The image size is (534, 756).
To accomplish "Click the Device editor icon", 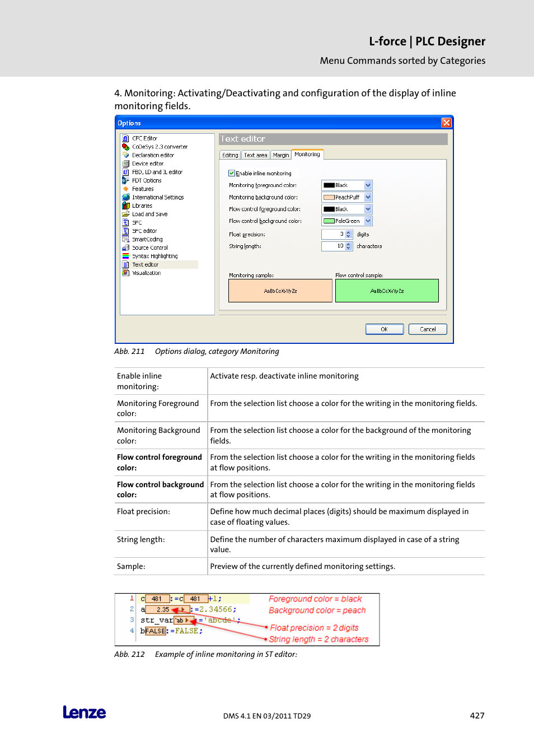I will coord(126,164).
